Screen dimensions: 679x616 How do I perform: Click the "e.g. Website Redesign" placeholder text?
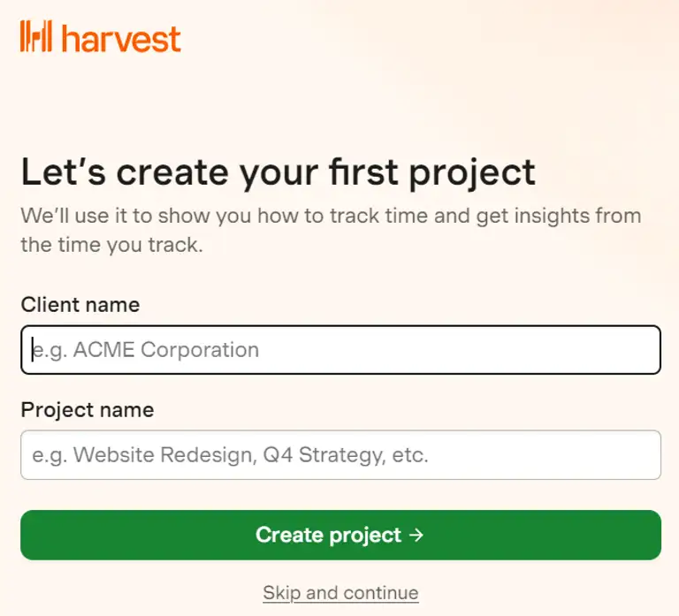(142, 455)
